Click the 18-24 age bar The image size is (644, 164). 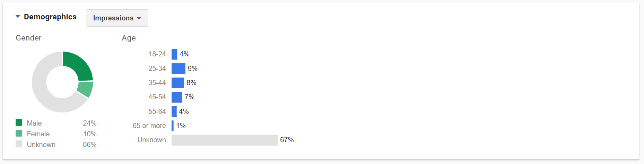coord(174,54)
